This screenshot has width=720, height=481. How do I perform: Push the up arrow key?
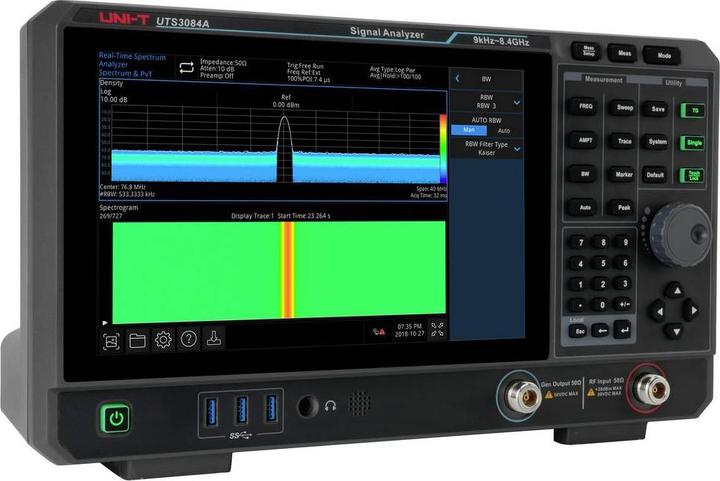[x=675, y=291]
